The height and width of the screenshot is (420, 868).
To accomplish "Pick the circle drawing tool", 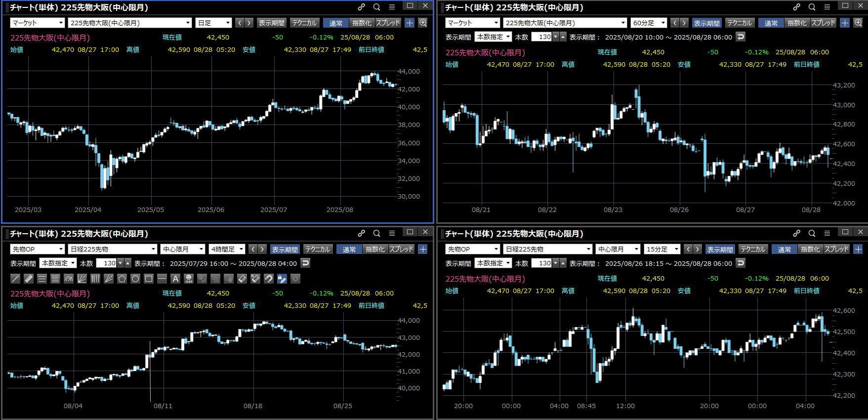I will click(135, 279).
